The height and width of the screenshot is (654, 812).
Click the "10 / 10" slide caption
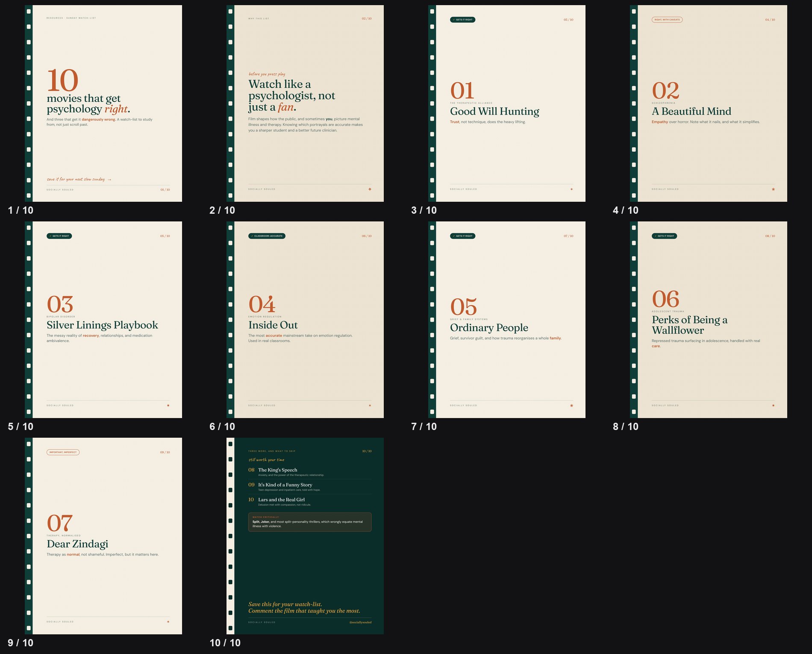point(225,643)
